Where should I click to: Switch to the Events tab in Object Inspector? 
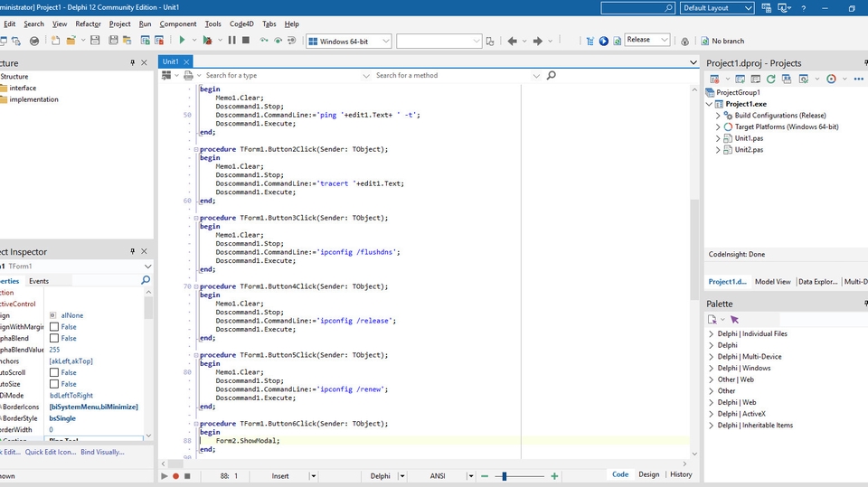click(39, 281)
